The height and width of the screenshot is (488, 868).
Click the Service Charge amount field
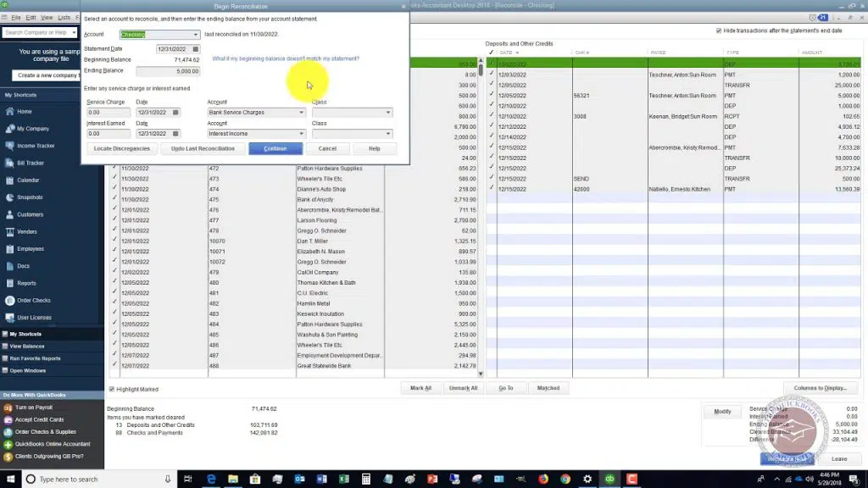click(x=108, y=113)
